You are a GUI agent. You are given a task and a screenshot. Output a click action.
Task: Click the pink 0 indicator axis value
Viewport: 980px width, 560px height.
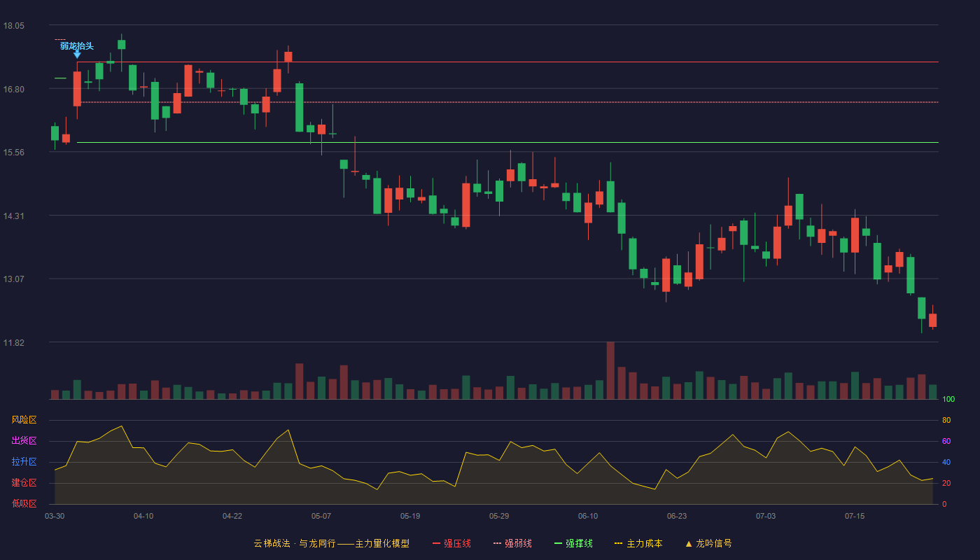click(944, 504)
